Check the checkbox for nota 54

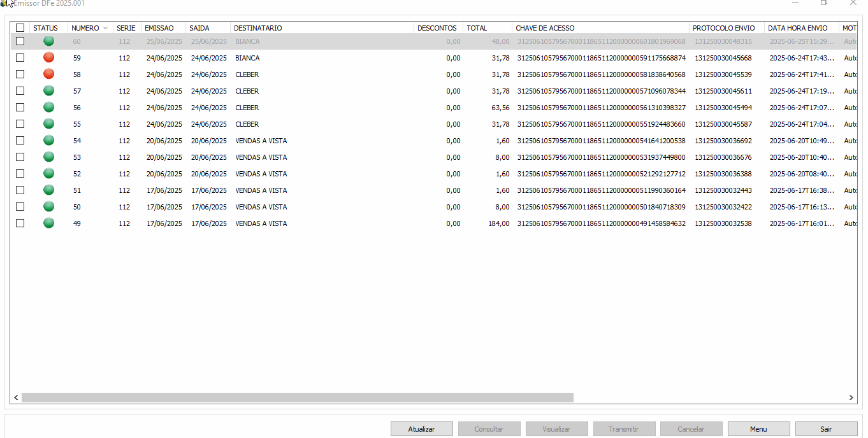(20, 140)
